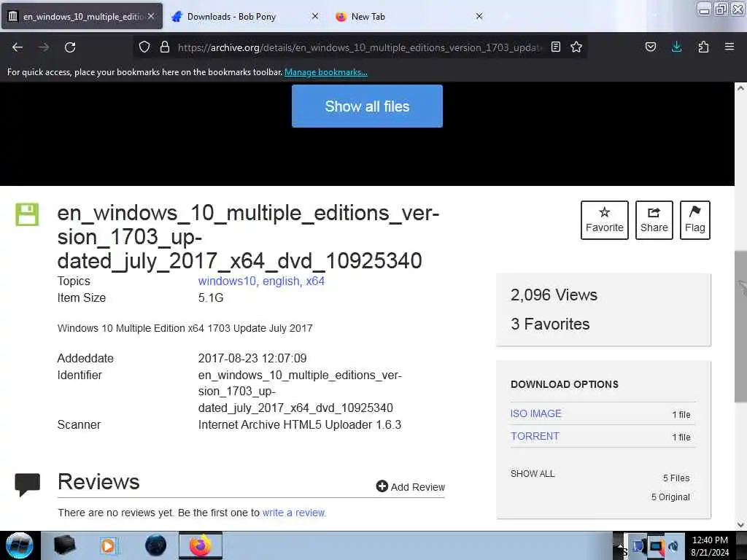Click the volume speaker tray icon
Screen dimensions: 747x560
pos(673,547)
